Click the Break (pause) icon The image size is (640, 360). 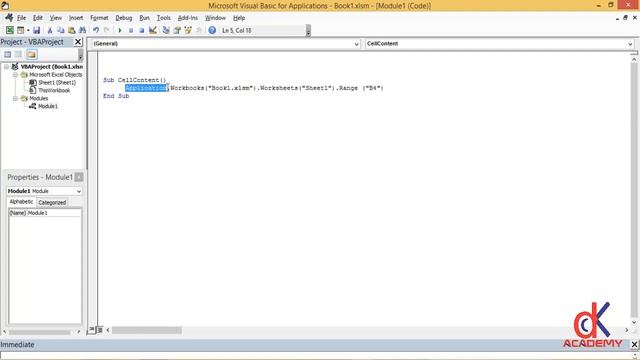tap(131, 30)
